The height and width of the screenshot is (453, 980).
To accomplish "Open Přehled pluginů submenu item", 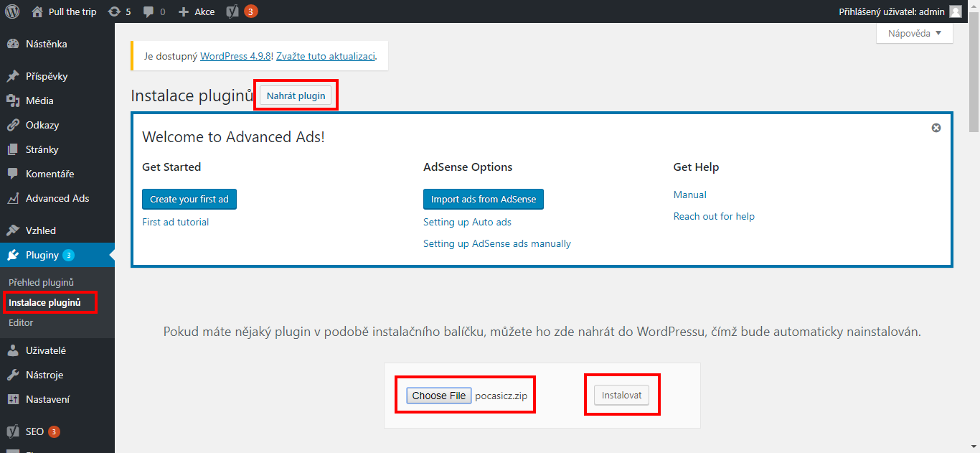I will [x=41, y=282].
